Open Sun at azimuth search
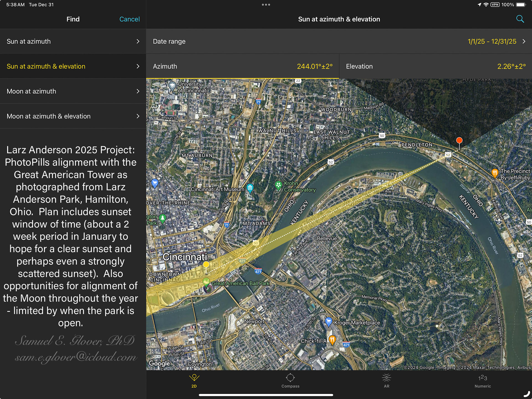The height and width of the screenshot is (399, 532). pos(73,41)
